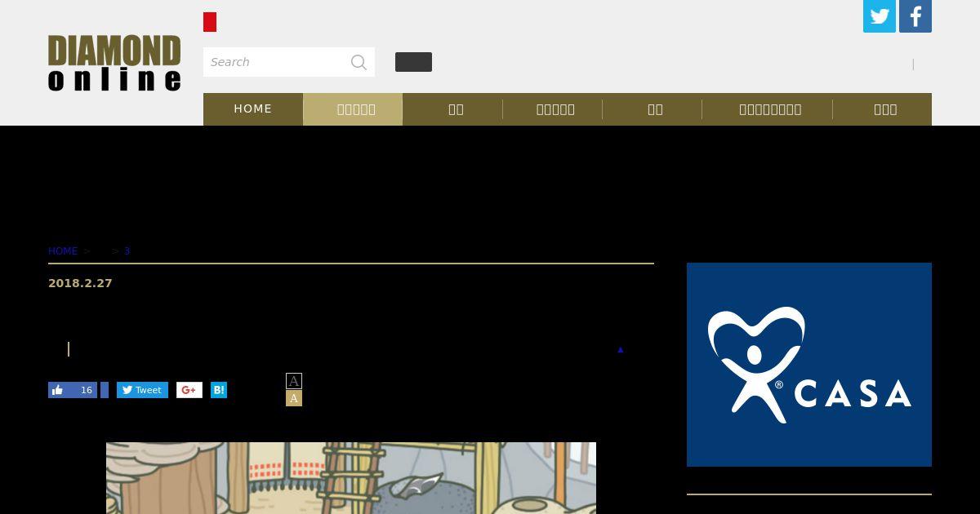Follow the HOME breadcrumb link
Viewport: 980px width, 514px height.
pyautogui.click(x=63, y=251)
